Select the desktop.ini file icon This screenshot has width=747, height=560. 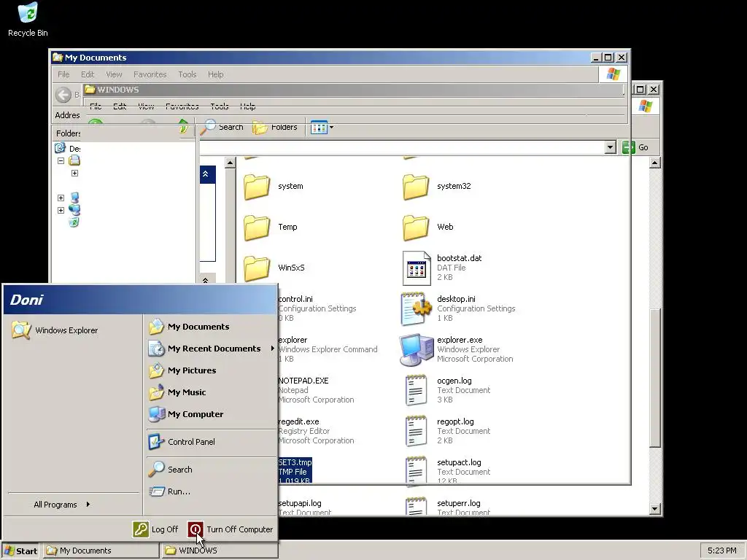click(x=417, y=309)
